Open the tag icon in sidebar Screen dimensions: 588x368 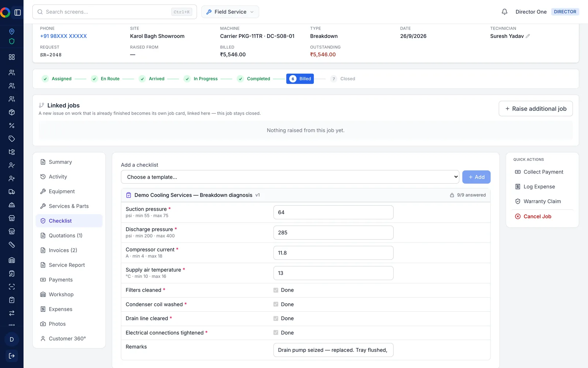(12, 139)
